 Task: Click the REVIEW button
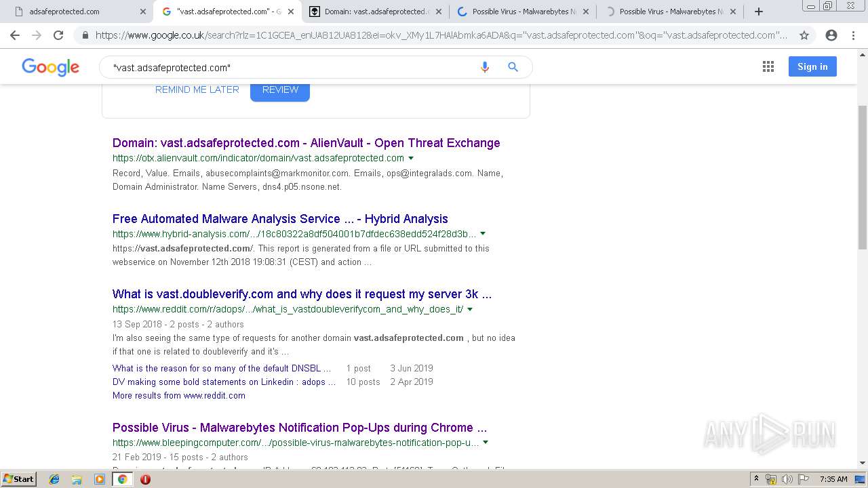280,89
